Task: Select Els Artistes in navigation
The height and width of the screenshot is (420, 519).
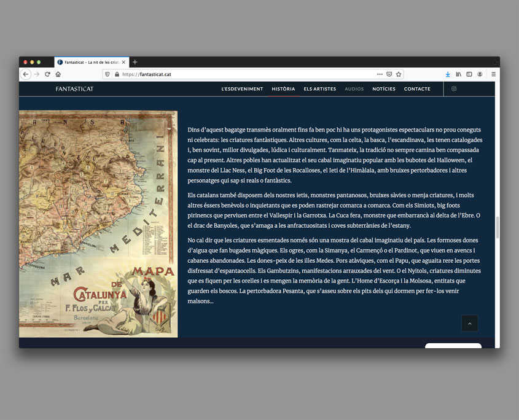Action: pos(319,89)
